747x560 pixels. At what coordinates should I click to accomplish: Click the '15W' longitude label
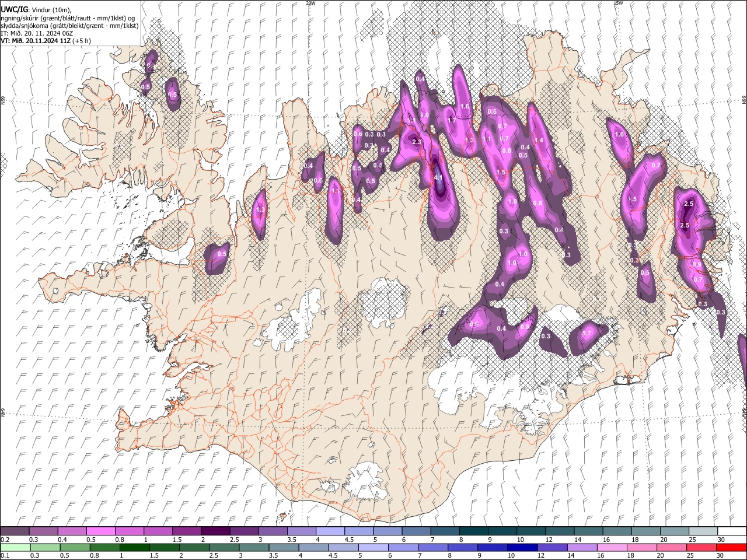(x=619, y=3)
